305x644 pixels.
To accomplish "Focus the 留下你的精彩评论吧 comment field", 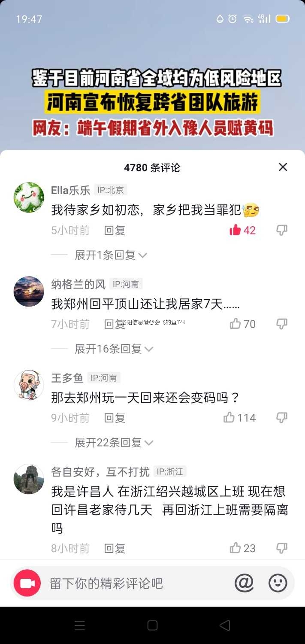I will click(137, 583).
